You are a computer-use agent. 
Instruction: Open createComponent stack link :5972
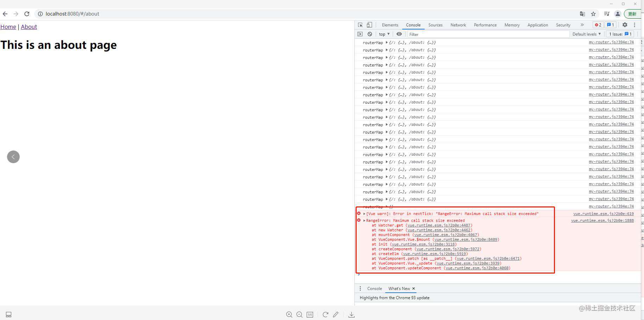(448, 249)
